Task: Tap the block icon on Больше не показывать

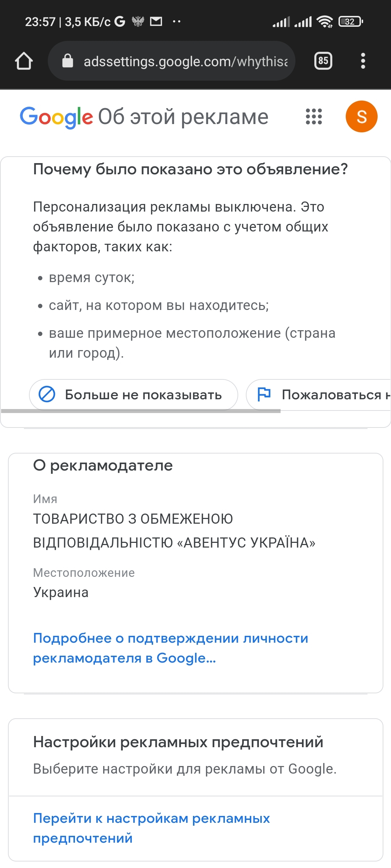Action: pos(47,394)
